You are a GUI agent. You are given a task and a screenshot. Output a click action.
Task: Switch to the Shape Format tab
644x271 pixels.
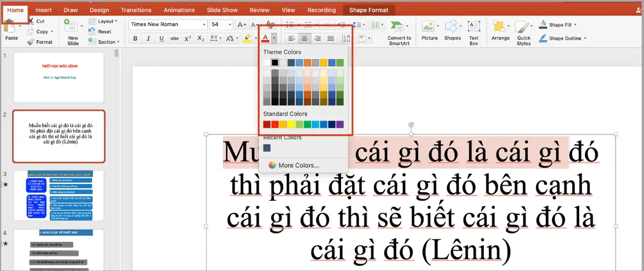[x=368, y=10]
